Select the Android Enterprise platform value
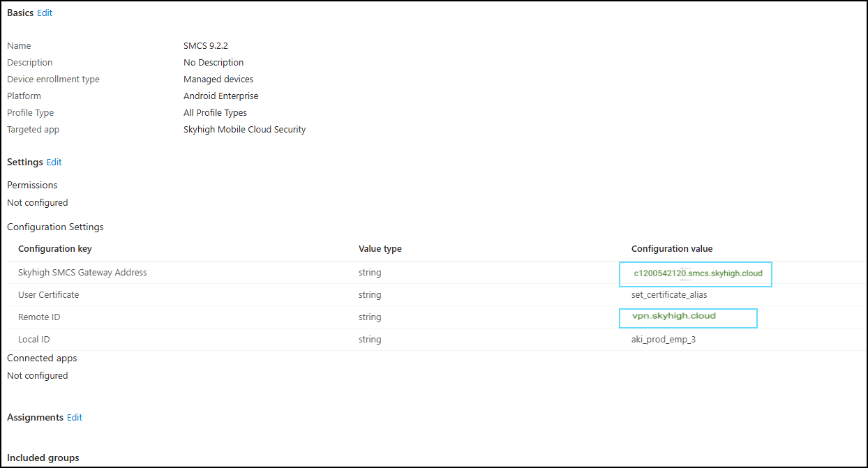868x468 pixels. tap(221, 96)
